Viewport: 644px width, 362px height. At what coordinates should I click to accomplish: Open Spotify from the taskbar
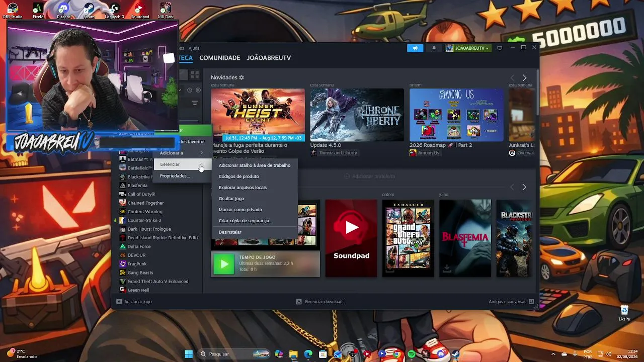click(412, 354)
